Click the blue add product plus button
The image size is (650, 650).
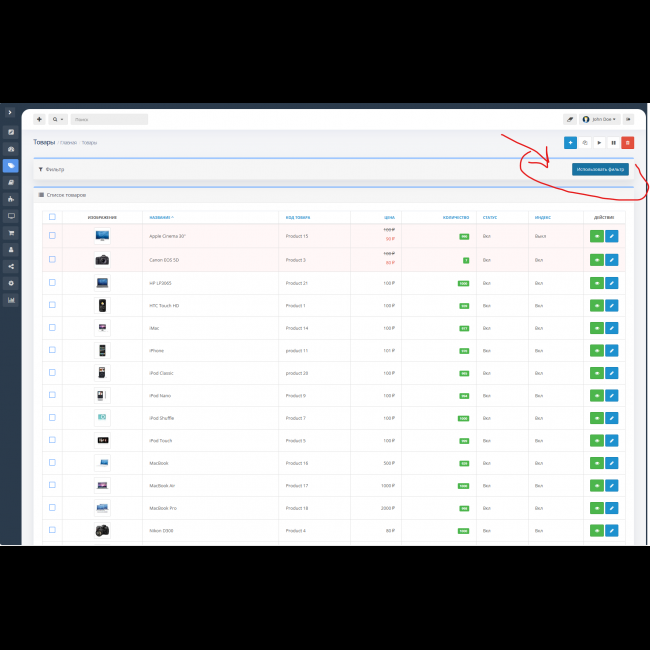(x=570, y=143)
